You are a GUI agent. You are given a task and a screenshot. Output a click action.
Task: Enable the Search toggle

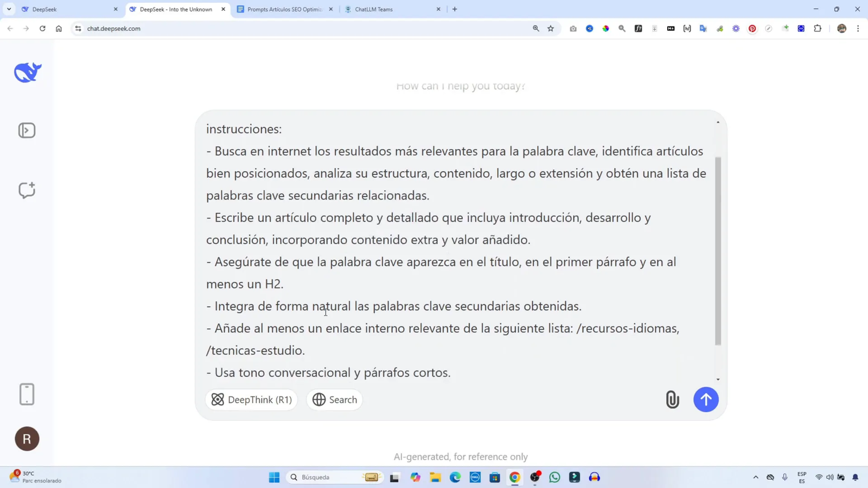point(334,400)
